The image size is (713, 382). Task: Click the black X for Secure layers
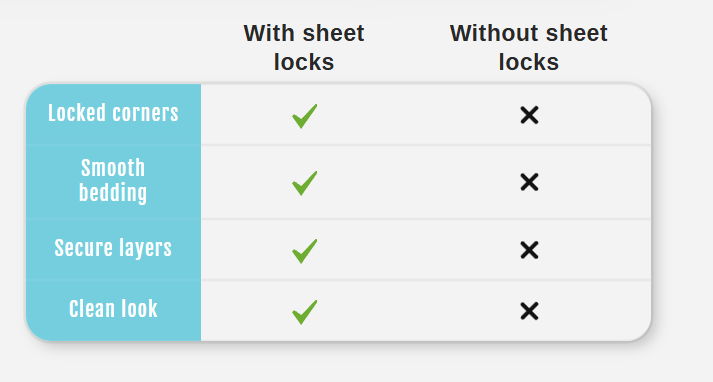pyautogui.click(x=529, y=250)
